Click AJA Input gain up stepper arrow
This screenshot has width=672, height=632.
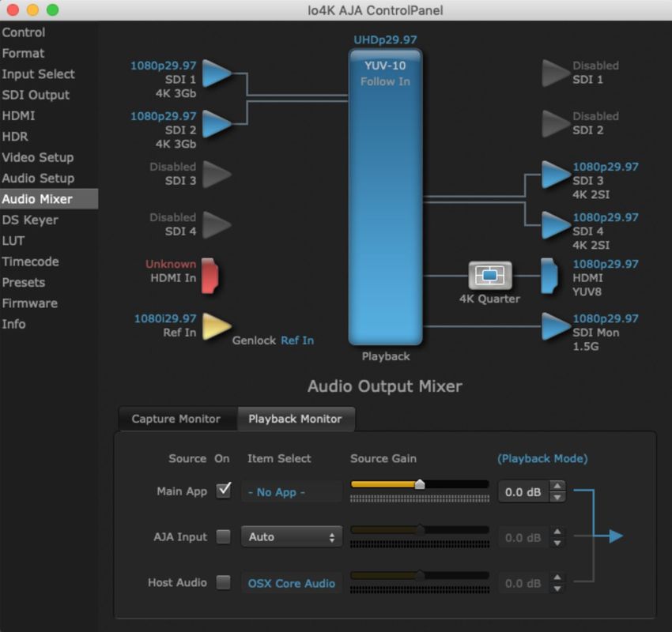tap(557, 532)
